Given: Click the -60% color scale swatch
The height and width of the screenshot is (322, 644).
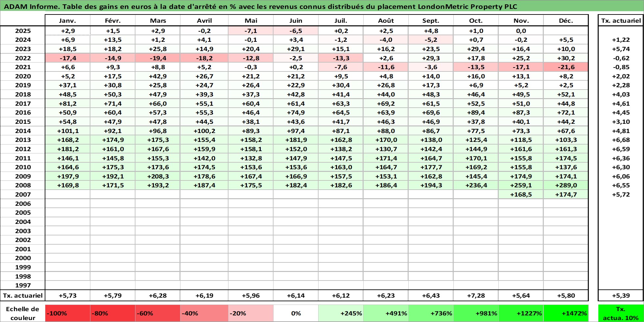Looking at the screenshot, I should [158, 313].
